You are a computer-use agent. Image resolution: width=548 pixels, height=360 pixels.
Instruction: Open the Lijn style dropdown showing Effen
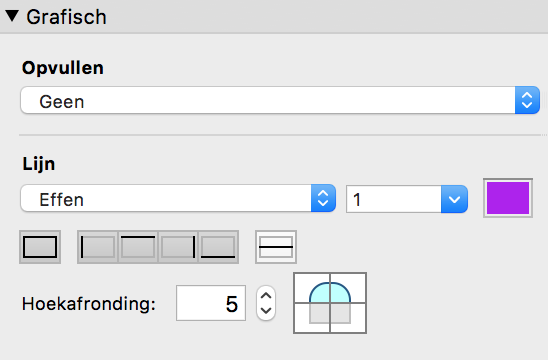coord(178,199)
